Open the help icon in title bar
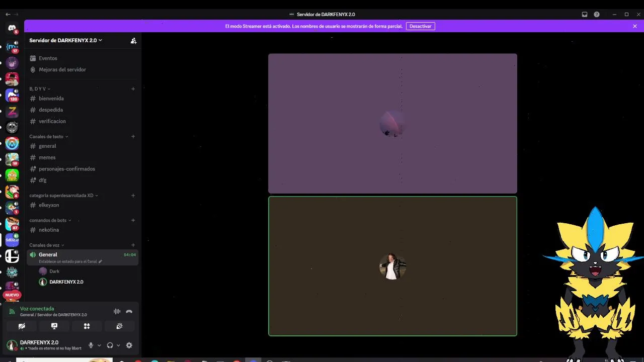644x362 pixels. click(597, 15)
